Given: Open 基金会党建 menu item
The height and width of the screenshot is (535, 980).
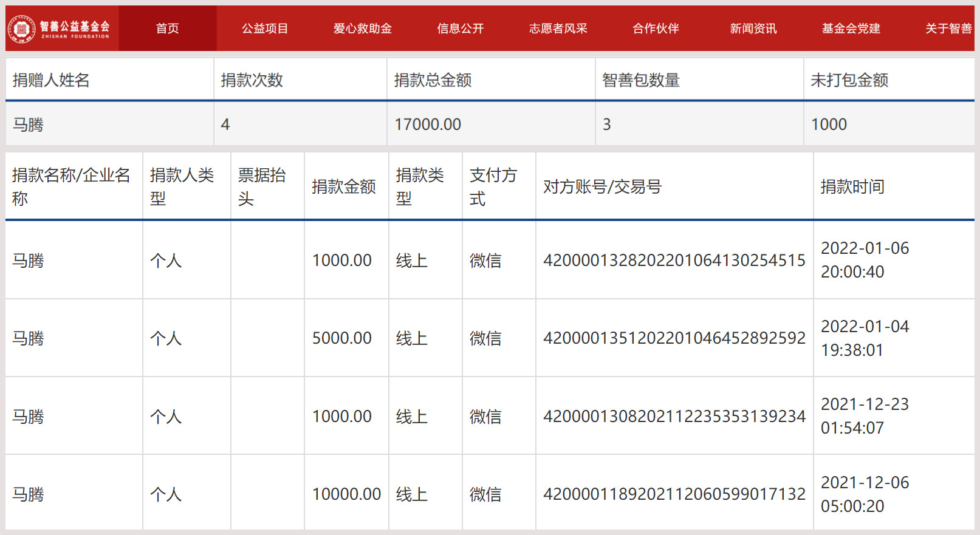Looking at the screenshot, I should coord(851,29).
